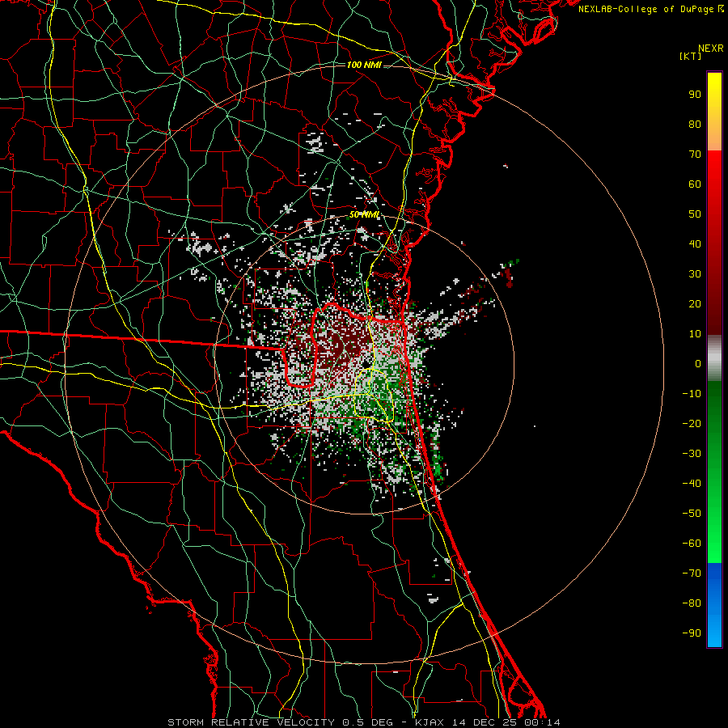
Task: Click the 0 knot colorbar label
Action: tap(698, 364)
